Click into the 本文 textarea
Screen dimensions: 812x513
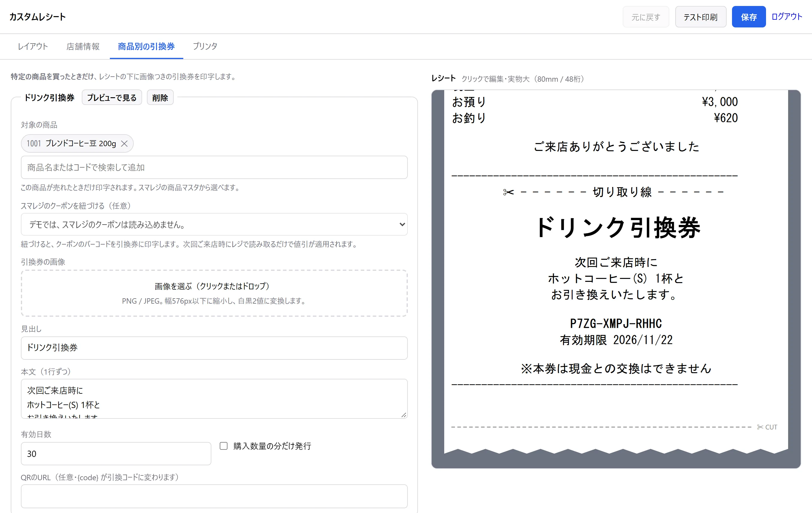point(214,399)
